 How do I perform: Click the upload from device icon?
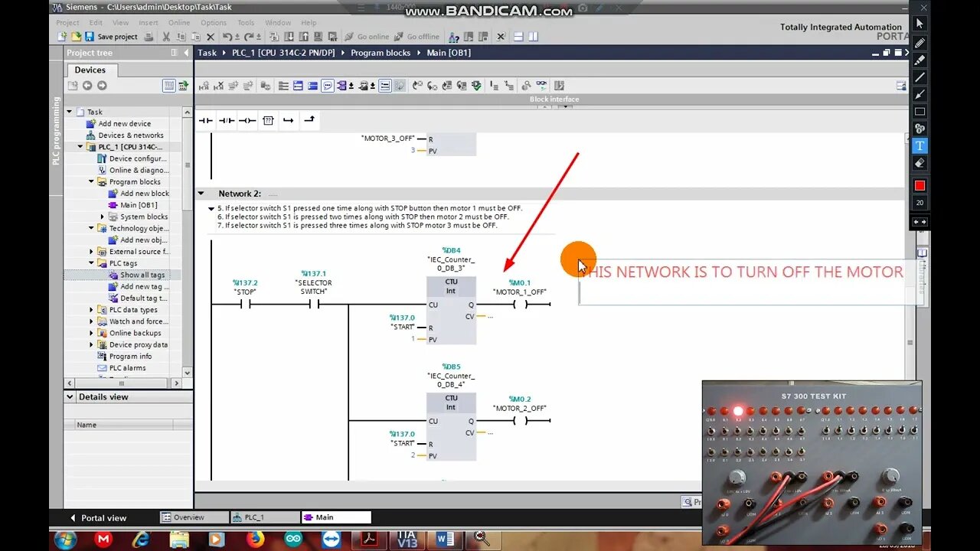pos(305,37)
